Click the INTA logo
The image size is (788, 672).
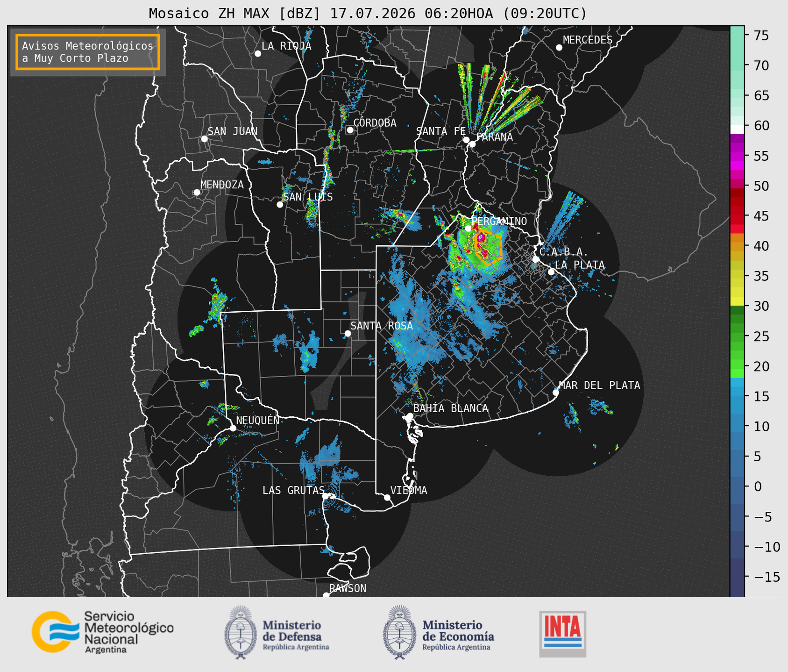coord(562,634)
